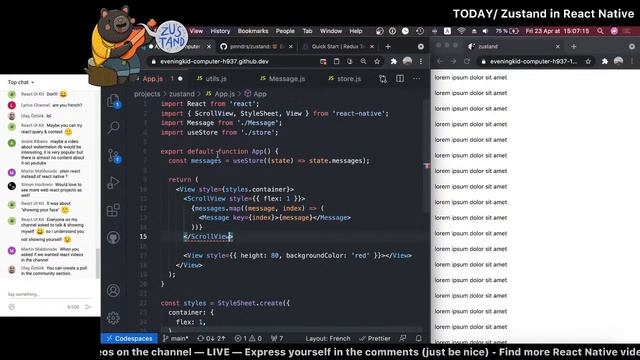This screenshot has width=640, height=360.
Task: Click the volume icon in the menu bar
Action: click(485, 31)
